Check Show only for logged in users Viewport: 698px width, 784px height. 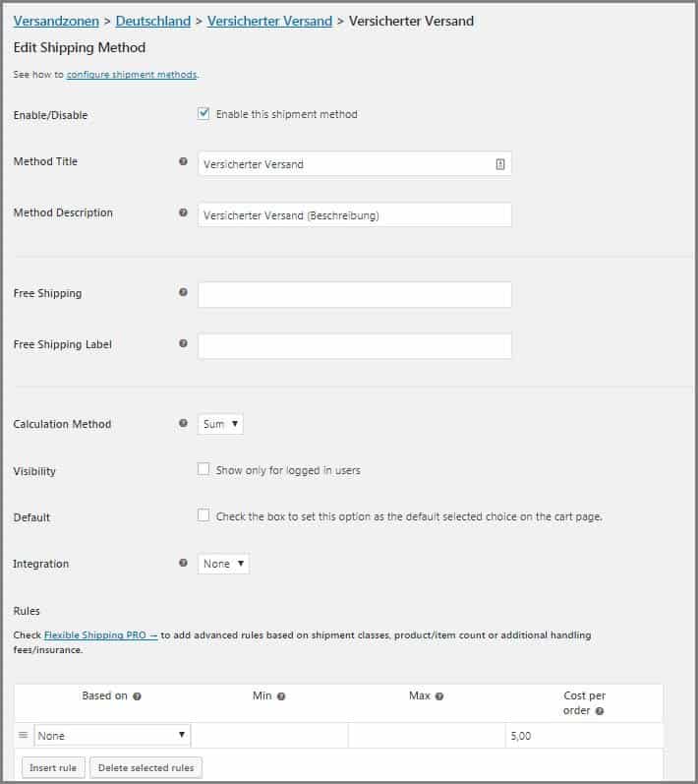pos(204,470)
